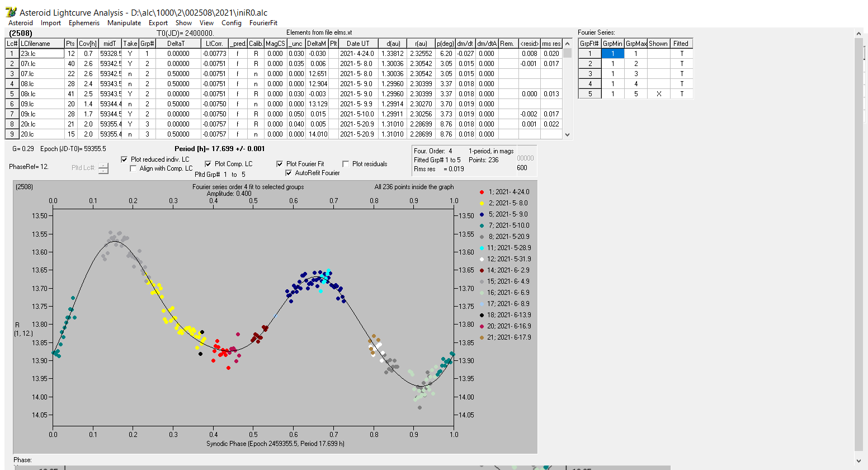Open the Config menu
This screenshot has height=470, width=868.
coord(232,23)
